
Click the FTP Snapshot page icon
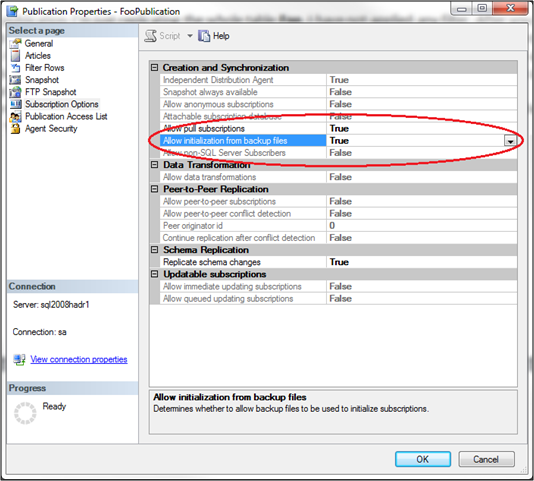(15, 92)
